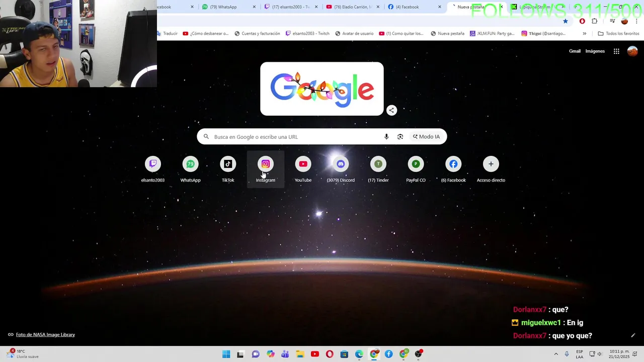Image resolution: width=644 pixels, height=362 pixels.
Task: Expand the hidden bookmarks chevron
Action: (584, 34)
